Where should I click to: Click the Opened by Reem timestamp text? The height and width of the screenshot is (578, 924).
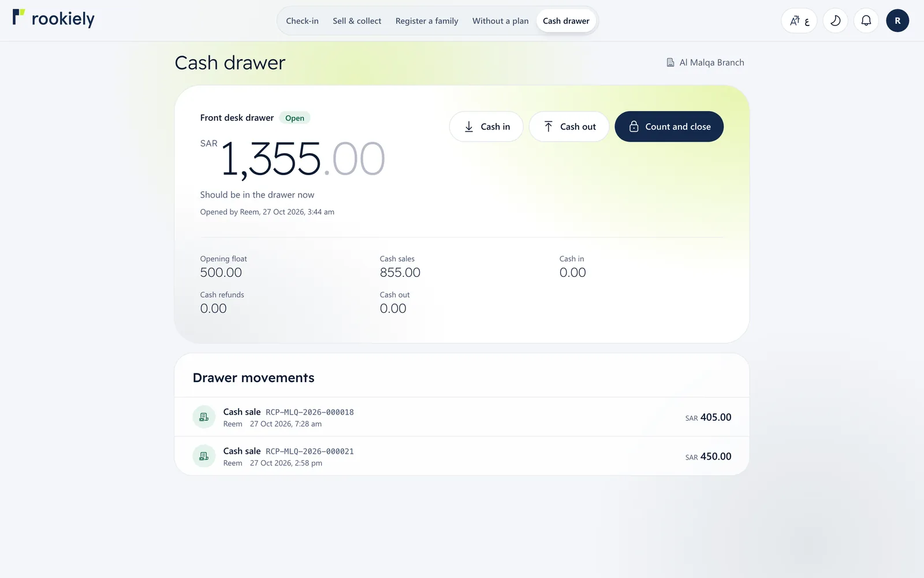pos(267,212)
